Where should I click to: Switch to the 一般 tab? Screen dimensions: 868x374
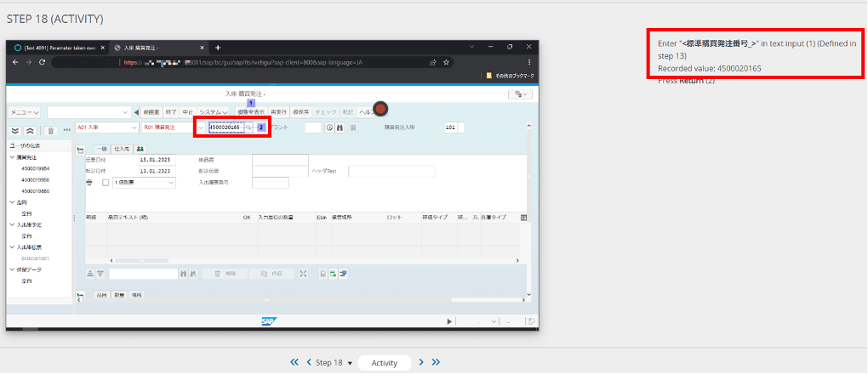(x=101, y=149)
